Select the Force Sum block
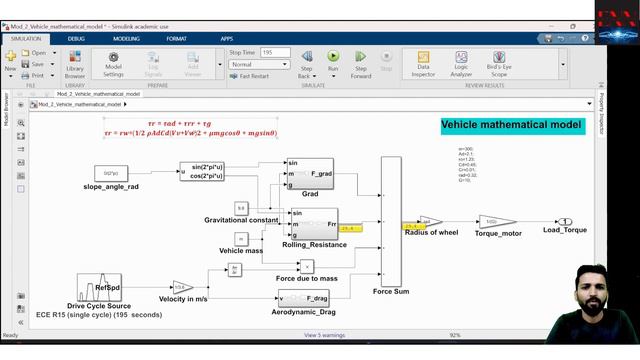 tap(391, 222)
